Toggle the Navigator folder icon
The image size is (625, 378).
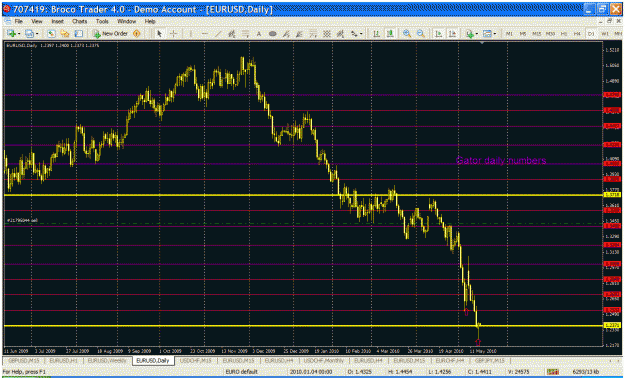coord(65,34)
